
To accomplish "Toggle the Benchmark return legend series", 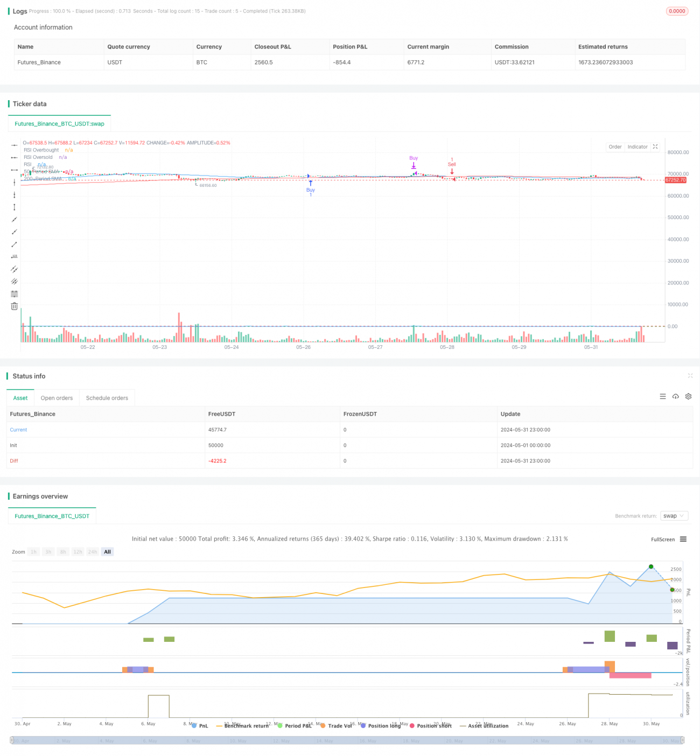I will [x=242, y=726].
